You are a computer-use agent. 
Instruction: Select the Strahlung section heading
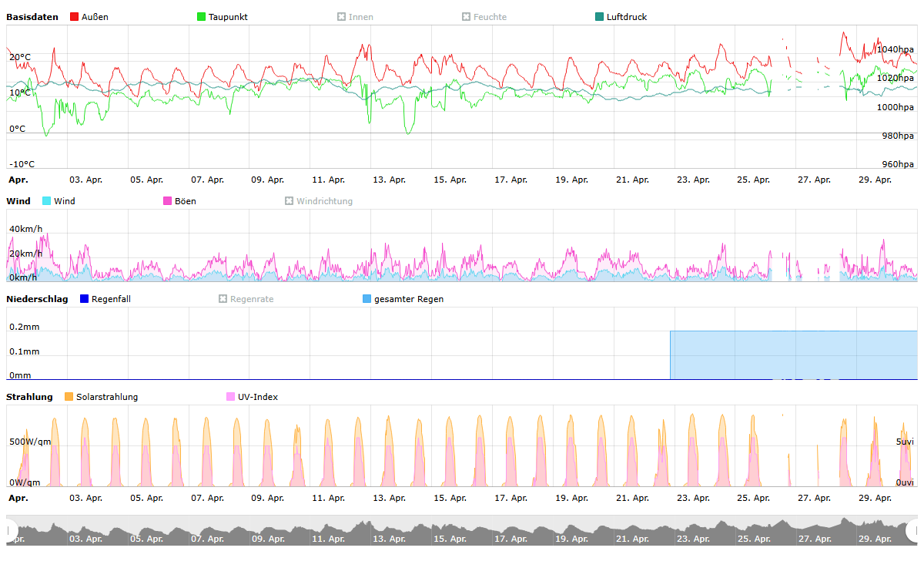point(29,397)
